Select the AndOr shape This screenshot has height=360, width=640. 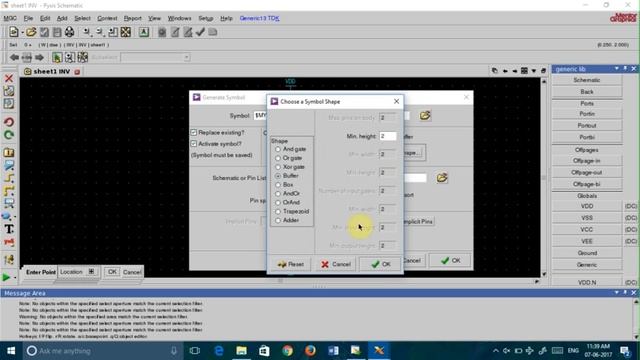click(278, 194)
